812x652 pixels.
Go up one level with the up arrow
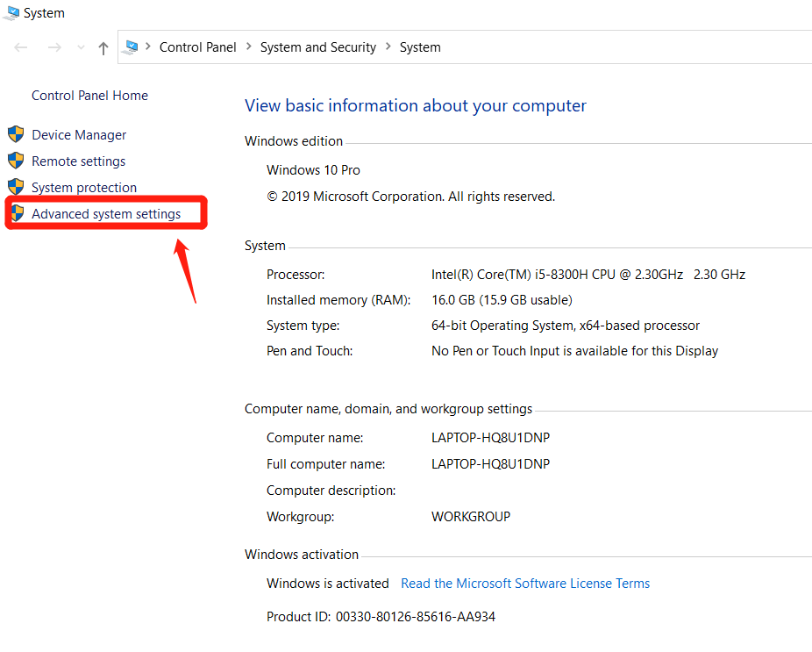[x=103, y=48]
